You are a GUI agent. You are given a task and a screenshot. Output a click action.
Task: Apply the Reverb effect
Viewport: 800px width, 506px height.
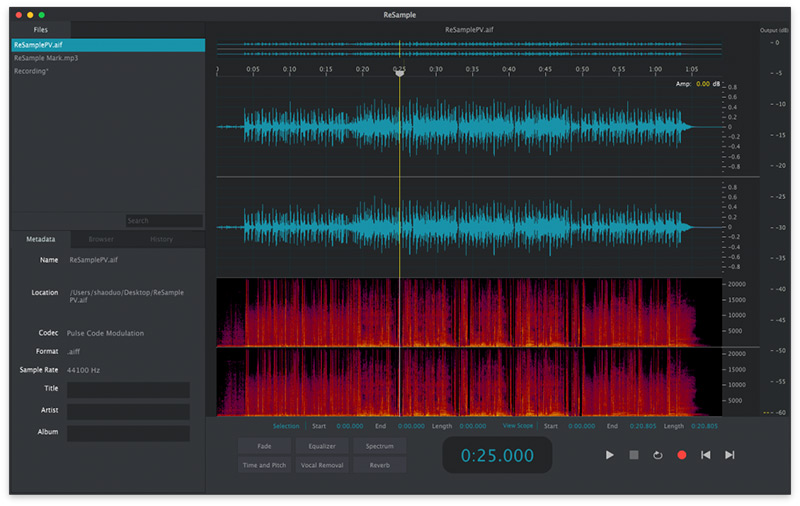(380, 465)
